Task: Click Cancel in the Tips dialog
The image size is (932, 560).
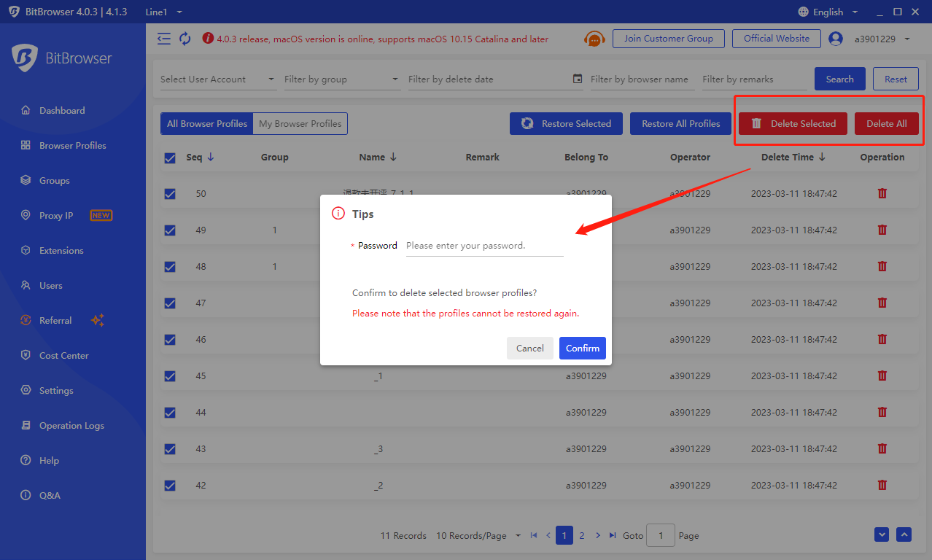Action: [x=530, y=348]
